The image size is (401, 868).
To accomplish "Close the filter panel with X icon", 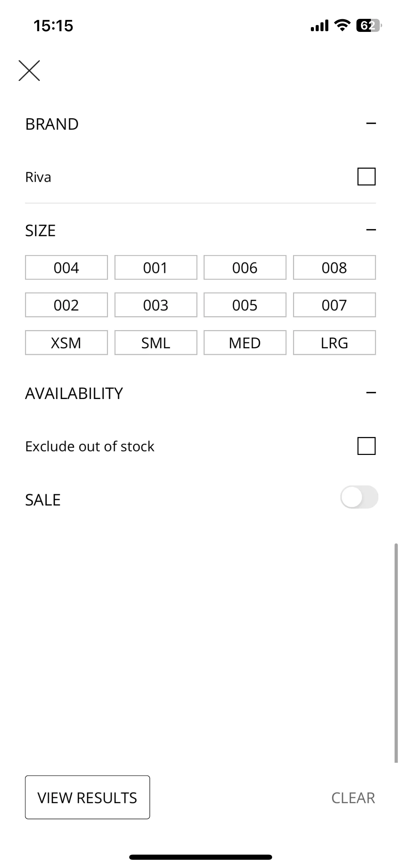I will tap(29, 71).
